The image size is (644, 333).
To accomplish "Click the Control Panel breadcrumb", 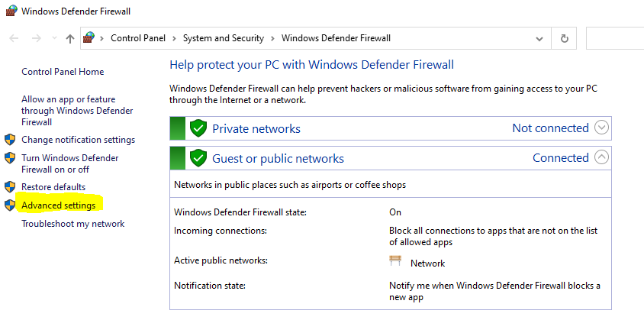I will tap(138, 38).
